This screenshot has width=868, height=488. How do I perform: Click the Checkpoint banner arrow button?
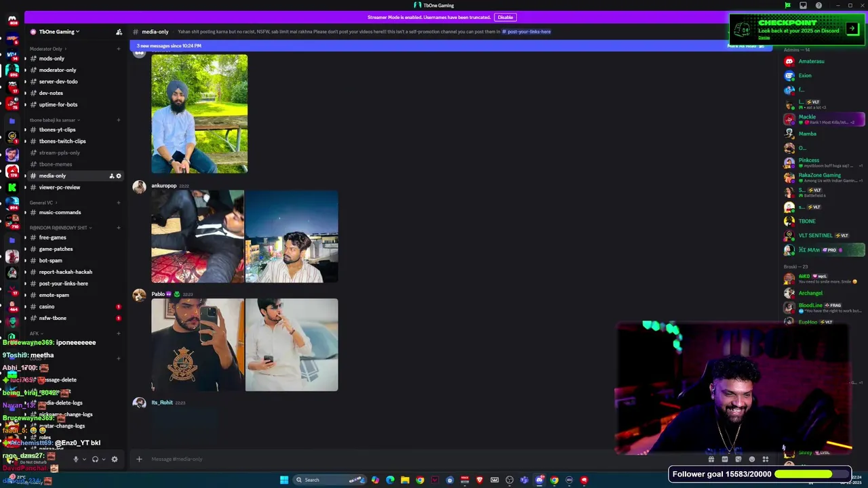click(x=852, y=28)
